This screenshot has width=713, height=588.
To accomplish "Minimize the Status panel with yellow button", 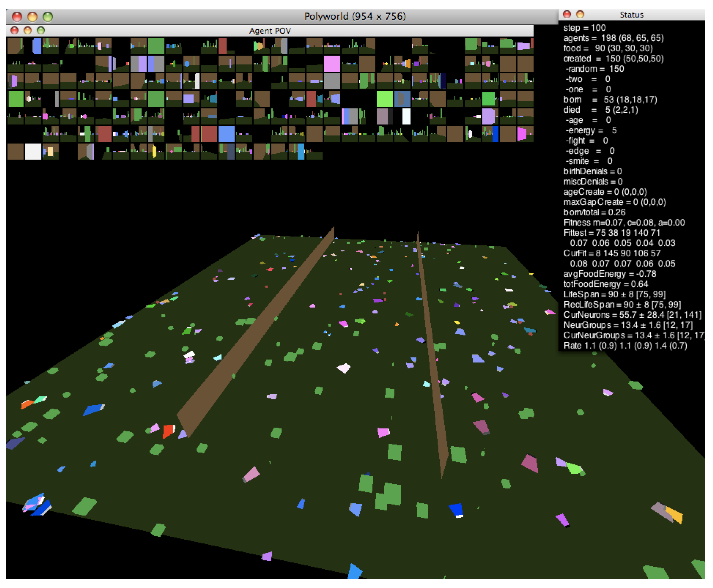I will [x=580, y=14].
